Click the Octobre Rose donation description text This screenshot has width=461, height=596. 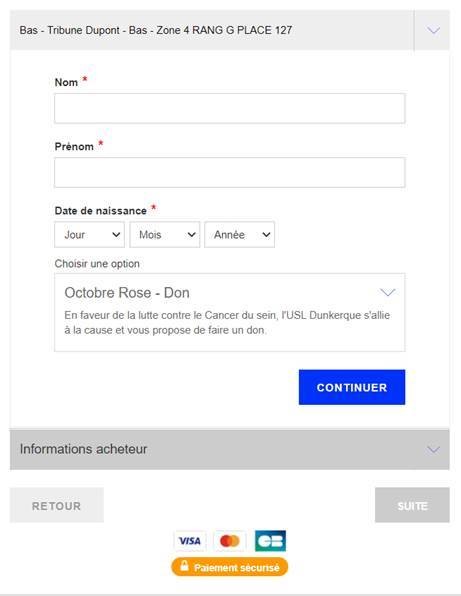[x=227, y=322]
